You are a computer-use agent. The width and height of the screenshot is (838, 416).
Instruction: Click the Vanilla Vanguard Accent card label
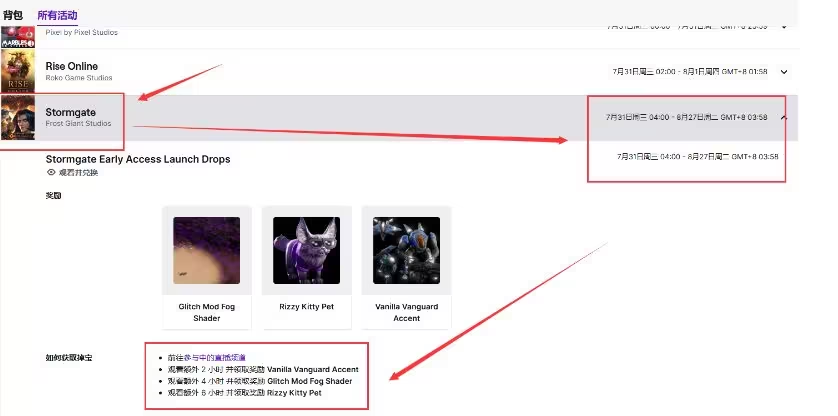[406, 312]
